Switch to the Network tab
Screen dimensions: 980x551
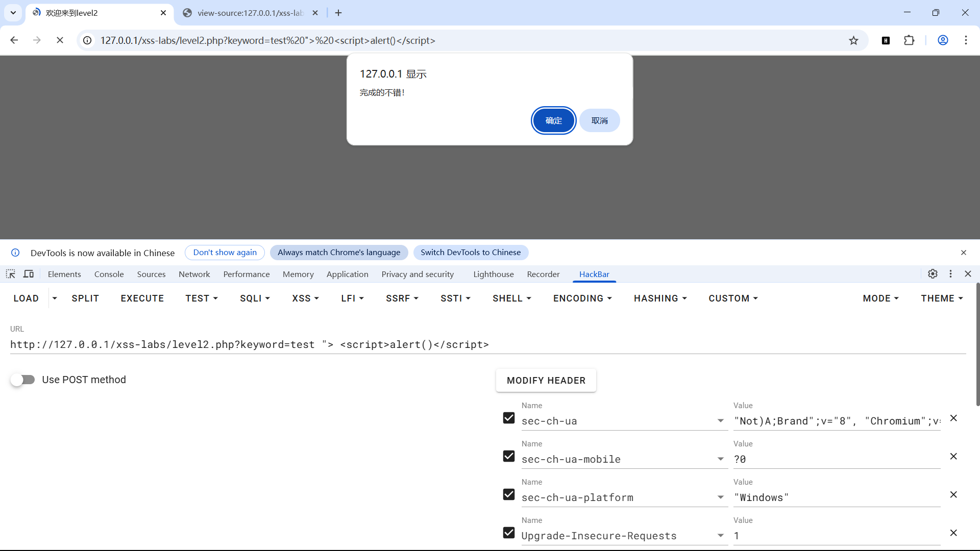(x=194, y=274)
